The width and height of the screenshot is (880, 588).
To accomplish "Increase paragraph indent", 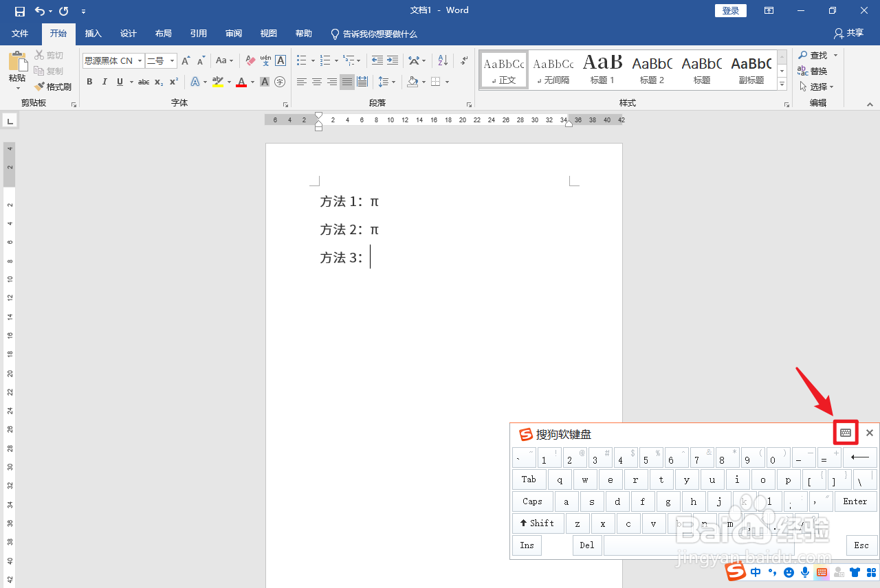I will click(x=393, y=60).
